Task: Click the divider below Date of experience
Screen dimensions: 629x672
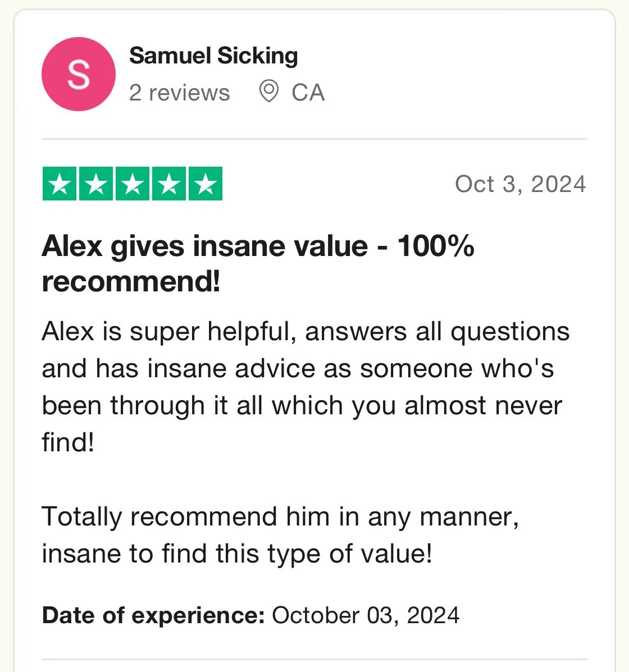Action: point(314,659)
